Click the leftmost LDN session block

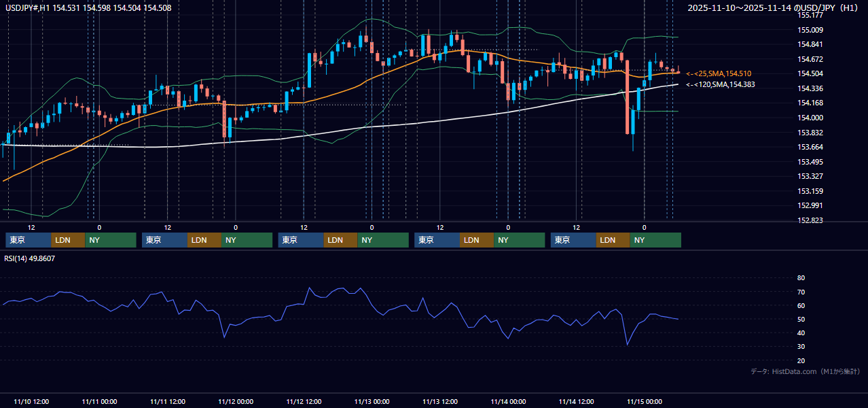[x=69, y=240]
